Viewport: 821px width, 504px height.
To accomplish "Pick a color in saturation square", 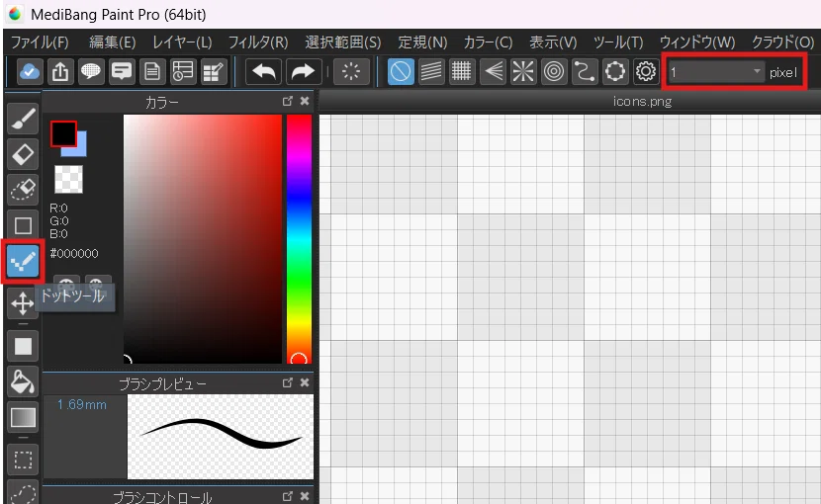I will [x=203, y=238].
